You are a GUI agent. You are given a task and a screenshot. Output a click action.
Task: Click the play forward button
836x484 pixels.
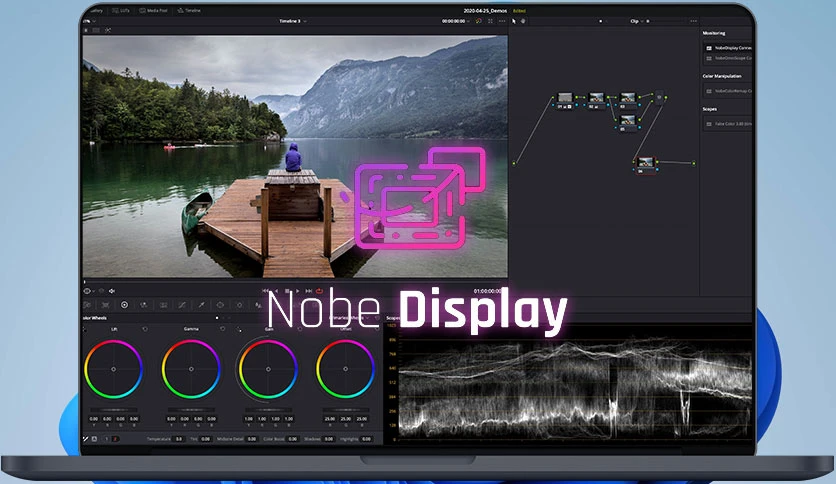click(298, 291)
